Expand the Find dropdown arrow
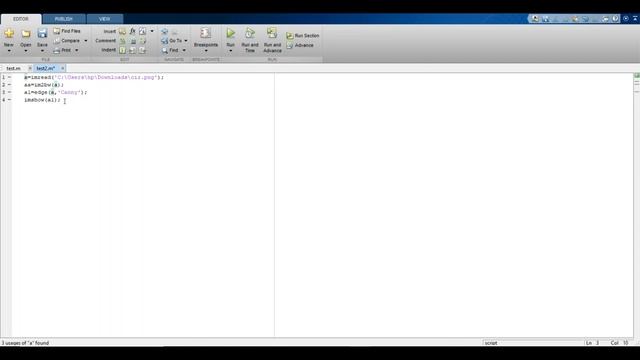 tap(184, 50)
